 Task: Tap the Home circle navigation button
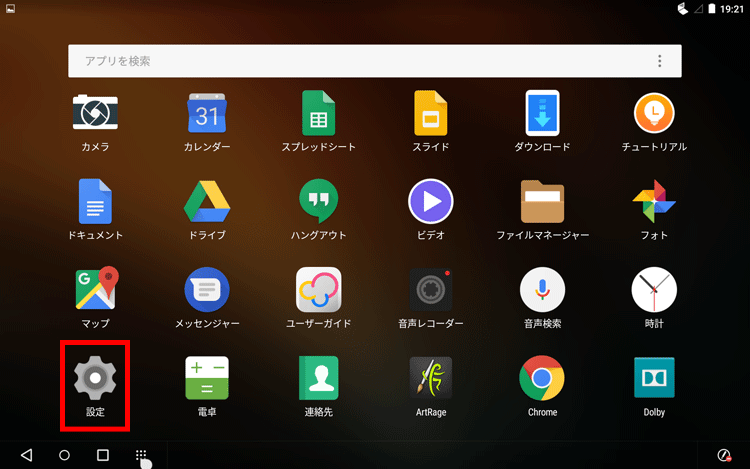[64, 455]
